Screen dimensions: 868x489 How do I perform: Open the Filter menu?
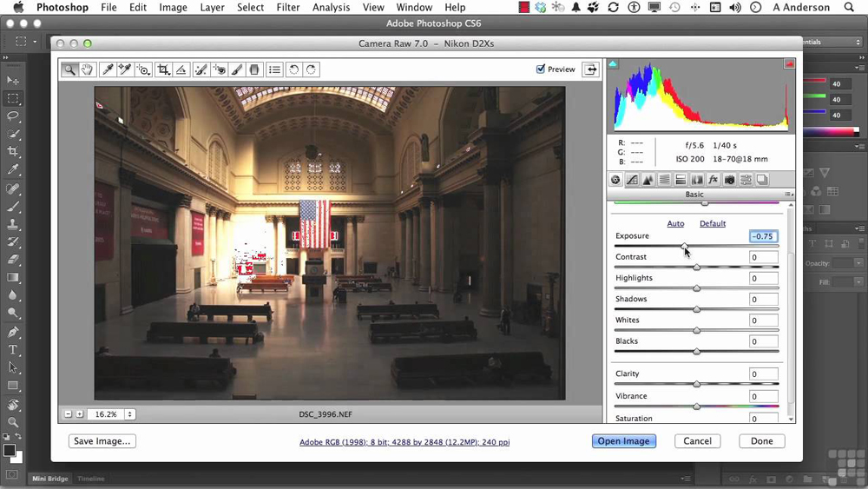tap(287, 8)
